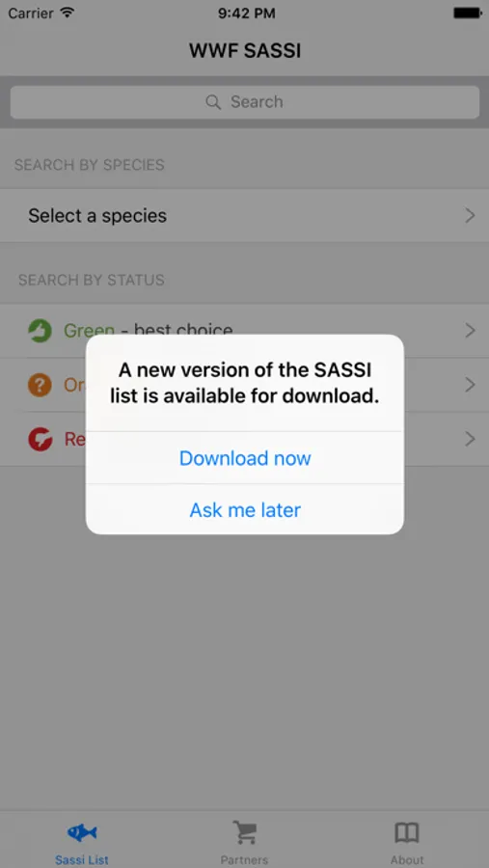Expand the Orange status row chevron

[x=470, y=385]
